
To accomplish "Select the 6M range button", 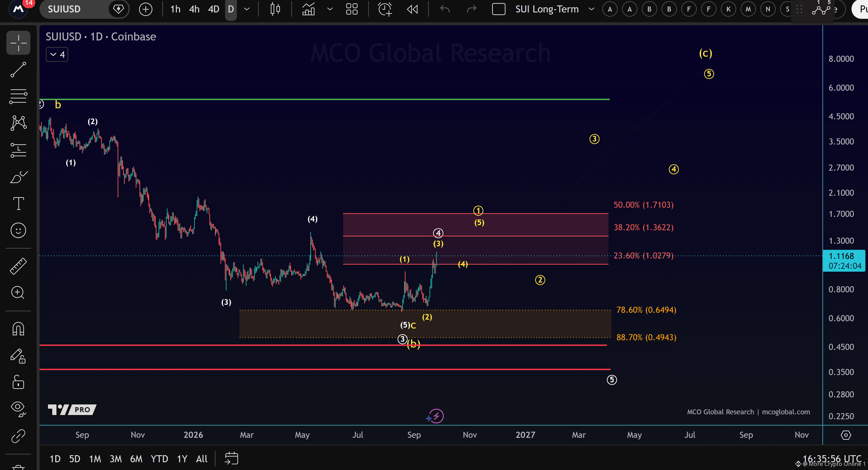I will pyautogui.click(x=136, y=458).
